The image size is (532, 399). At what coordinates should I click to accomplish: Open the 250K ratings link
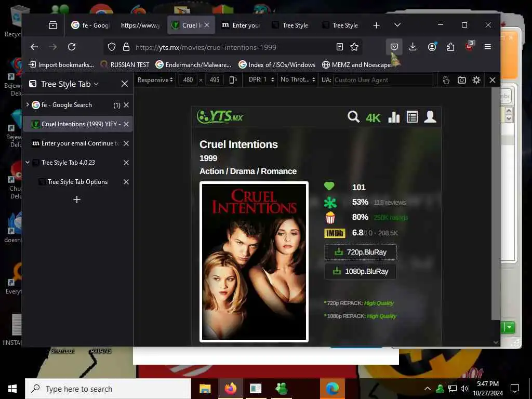tap(391, 218)
